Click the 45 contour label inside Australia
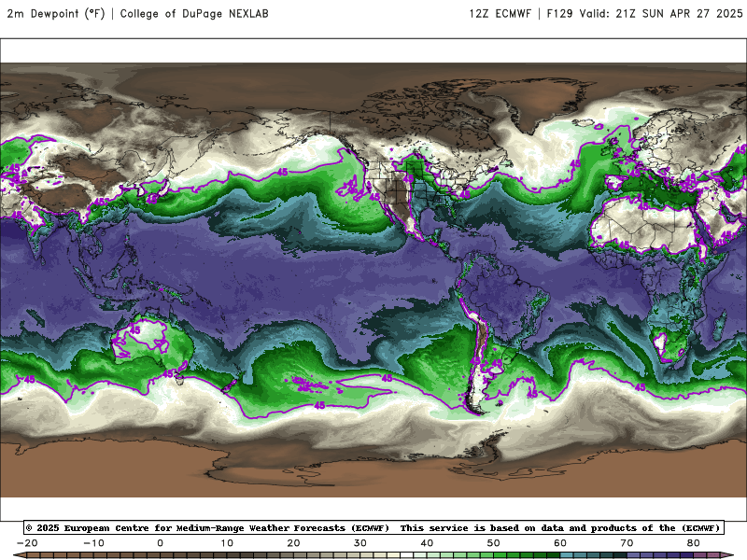 pos(135,329)
